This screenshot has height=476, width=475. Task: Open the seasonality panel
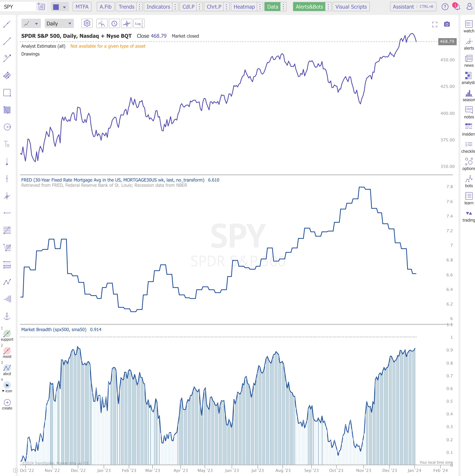point(469,96)
